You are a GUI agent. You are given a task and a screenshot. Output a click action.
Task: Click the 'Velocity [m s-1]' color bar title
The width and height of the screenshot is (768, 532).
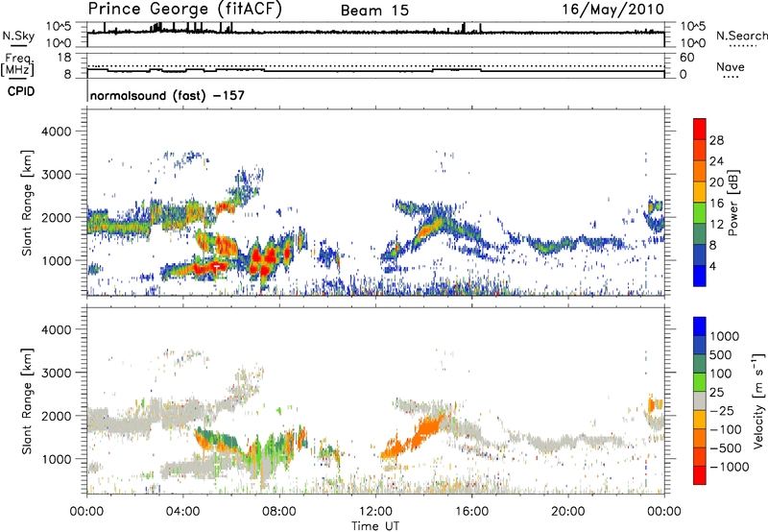(759, 401)
